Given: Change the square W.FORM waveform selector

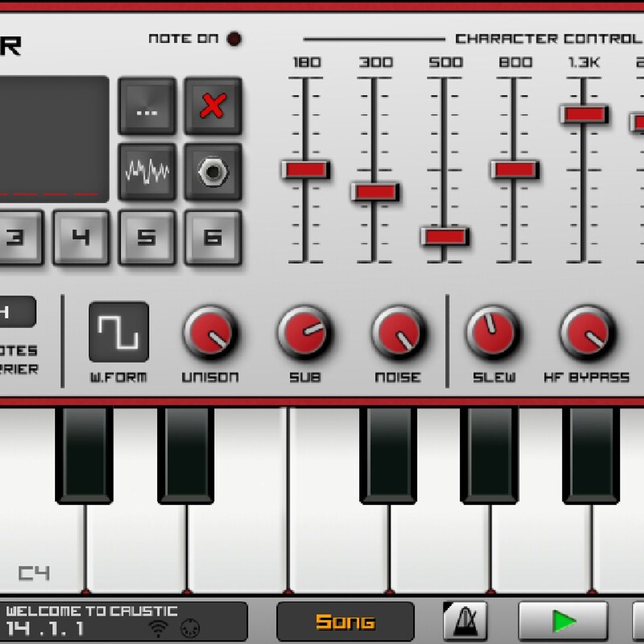Looking at the screenshot, I should coord(119,332).
